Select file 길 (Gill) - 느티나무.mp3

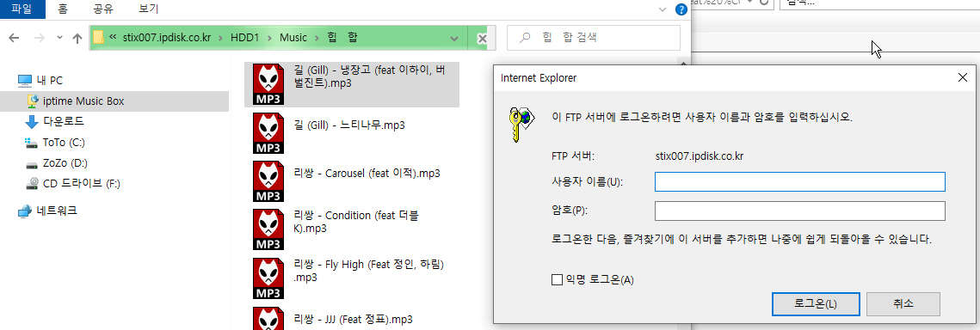coord(348,125)
